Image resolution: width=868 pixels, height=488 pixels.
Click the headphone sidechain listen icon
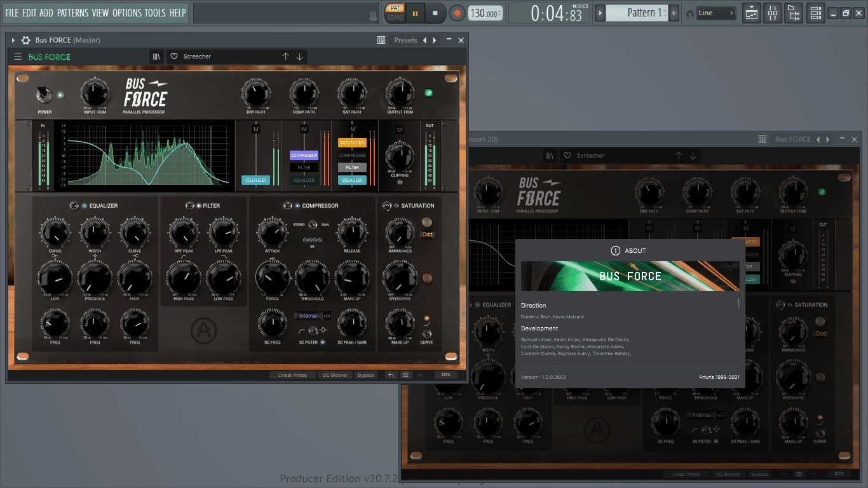[x=328, y=316]
